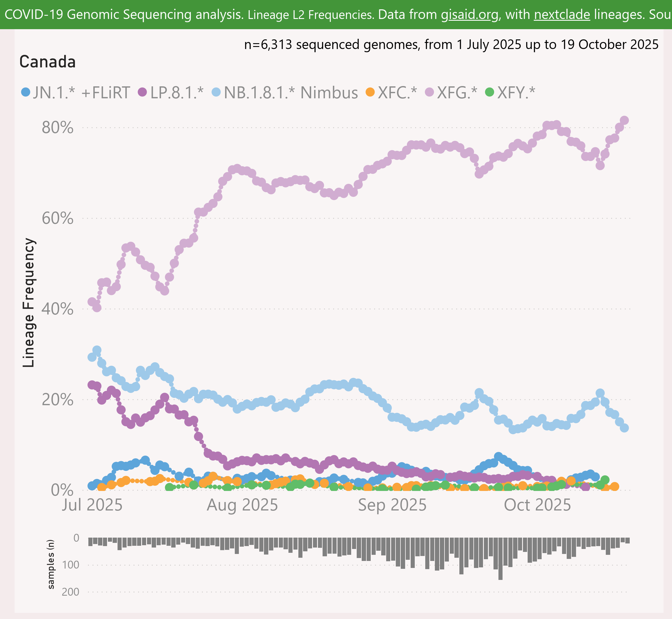Screen dimensions: 672x619
Task: Click the 'Oct 2025' x-axis label
Action: coord(537,505)
